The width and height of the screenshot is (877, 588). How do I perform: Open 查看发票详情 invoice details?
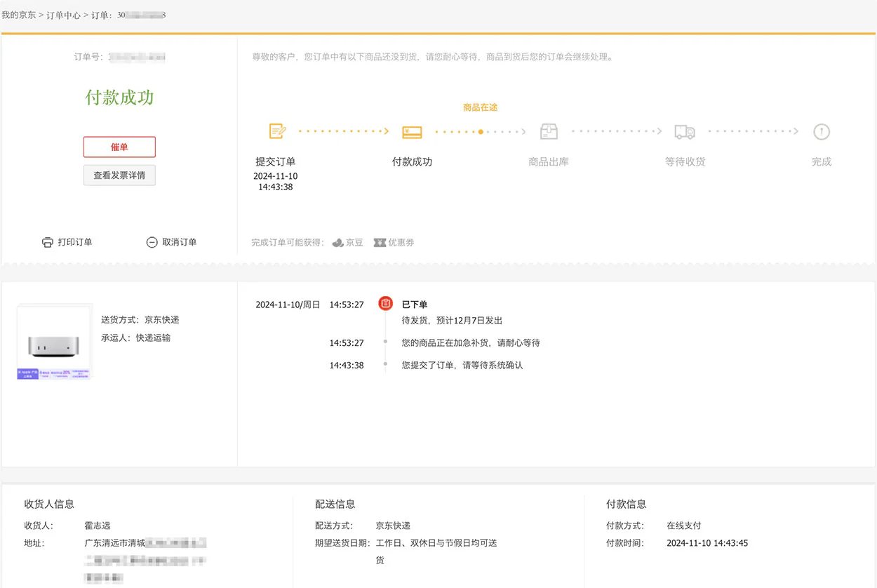pyautogui.click(x=119, y=175)
